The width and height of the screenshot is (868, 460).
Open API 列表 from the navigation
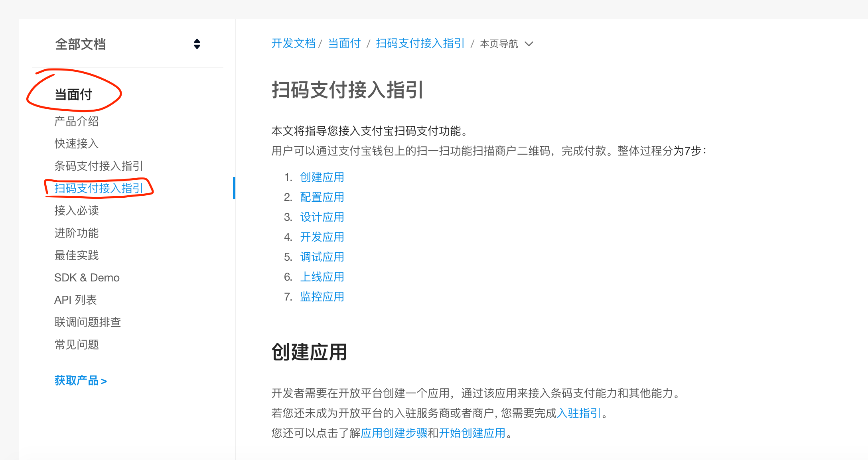76,299
